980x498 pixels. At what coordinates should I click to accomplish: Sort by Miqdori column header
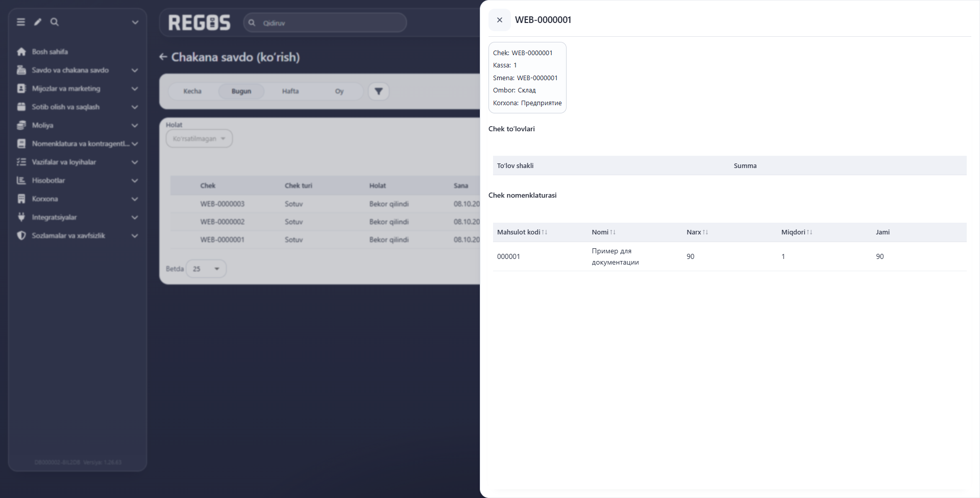pyautogui.click(x=797, y=232)
